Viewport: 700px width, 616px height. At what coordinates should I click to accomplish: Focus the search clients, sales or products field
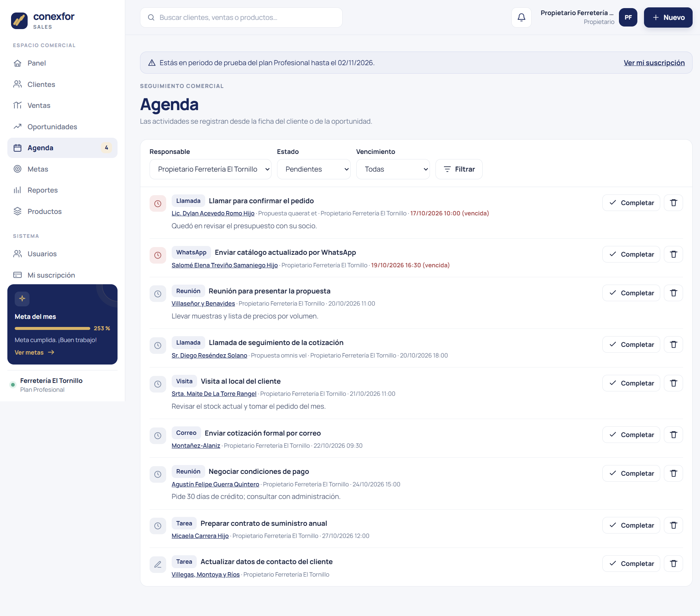click(x=241, y=18)
